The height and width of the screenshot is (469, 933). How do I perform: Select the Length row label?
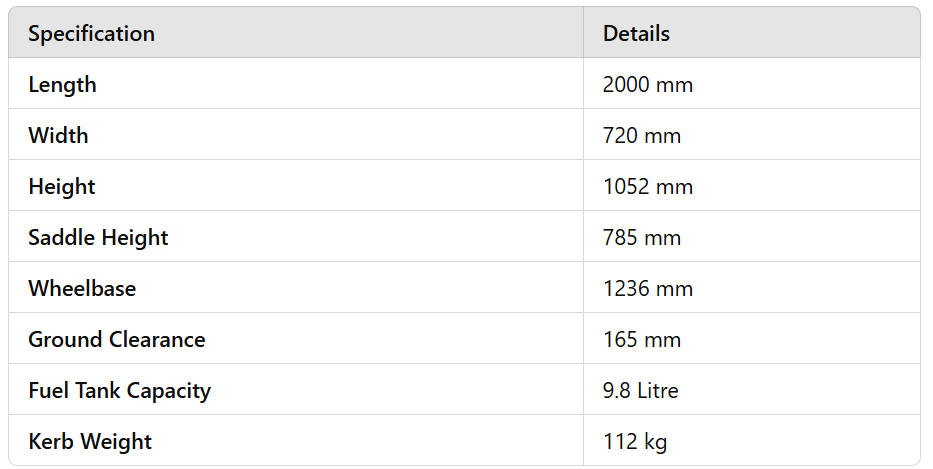62,85
